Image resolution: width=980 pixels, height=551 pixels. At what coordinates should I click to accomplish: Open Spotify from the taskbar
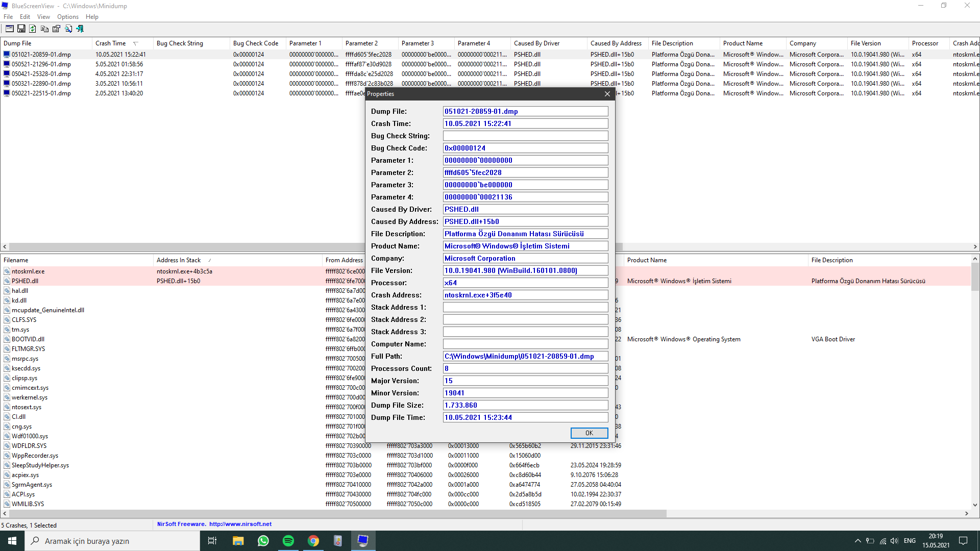[288, 541]
